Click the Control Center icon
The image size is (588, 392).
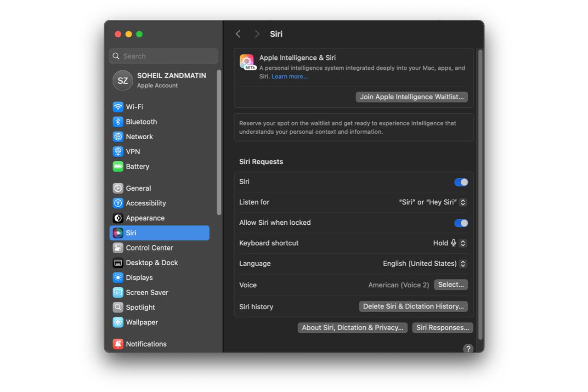(118, 248)
